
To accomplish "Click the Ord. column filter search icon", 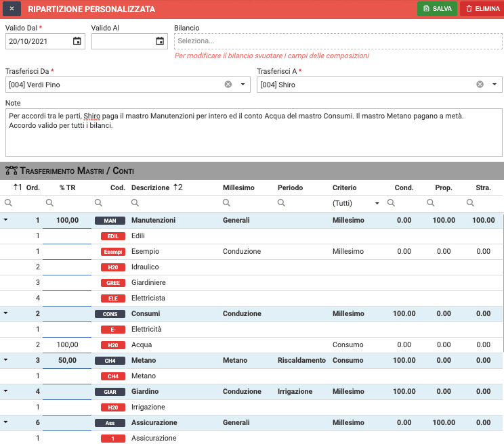I will click(x=8, y=202).
